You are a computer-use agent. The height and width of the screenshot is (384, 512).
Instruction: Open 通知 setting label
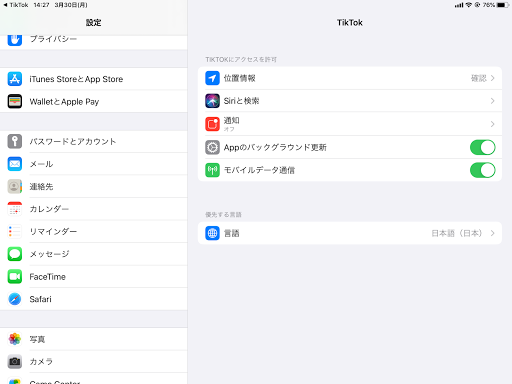coord(231,120)
